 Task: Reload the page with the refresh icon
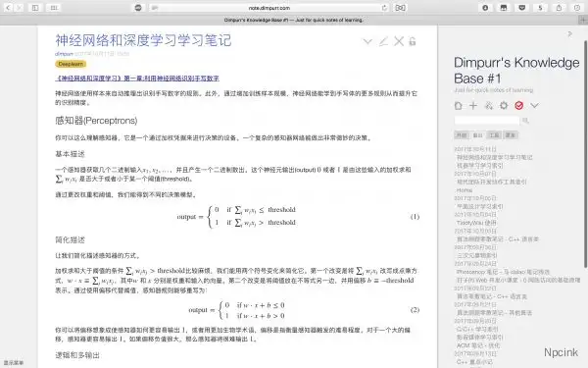[384, 8]
